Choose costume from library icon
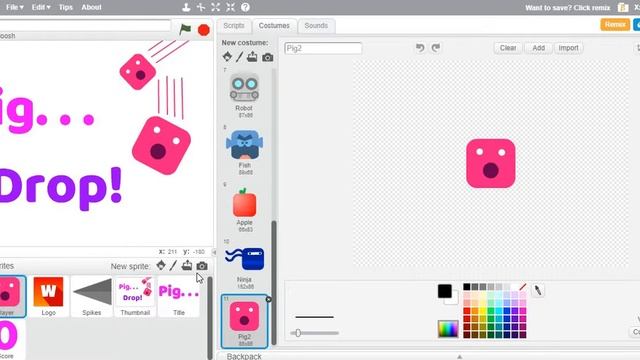 pyautogui.click(x=227, y=57)
